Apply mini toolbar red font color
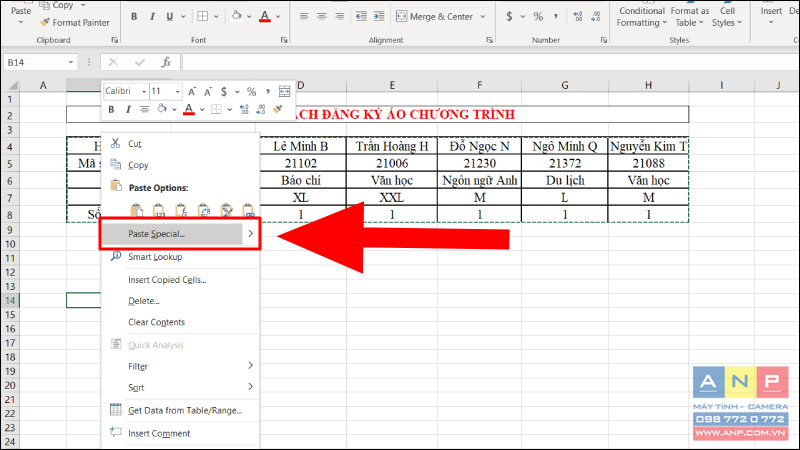This screenshot has width=800, height=450. tap(189, 109)
